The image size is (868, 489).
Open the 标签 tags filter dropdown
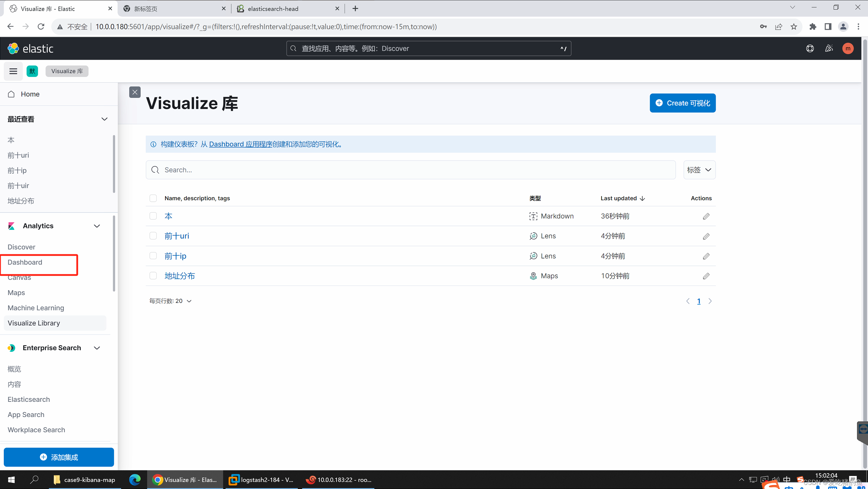(x=699, y=170)
